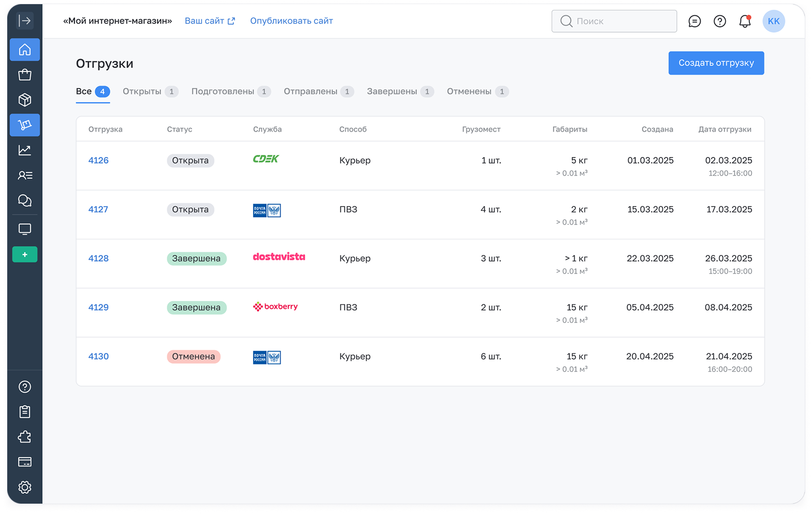Open the analytics chart icon in sidebar
The image size is (812, 514).
coord(24,150)
